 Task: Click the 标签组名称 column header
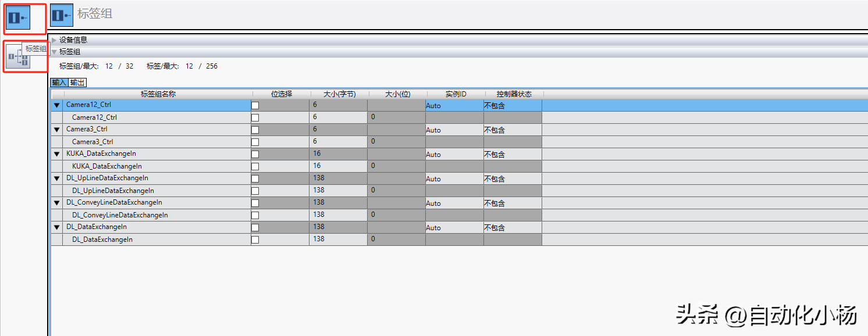(x=158, y=94)
